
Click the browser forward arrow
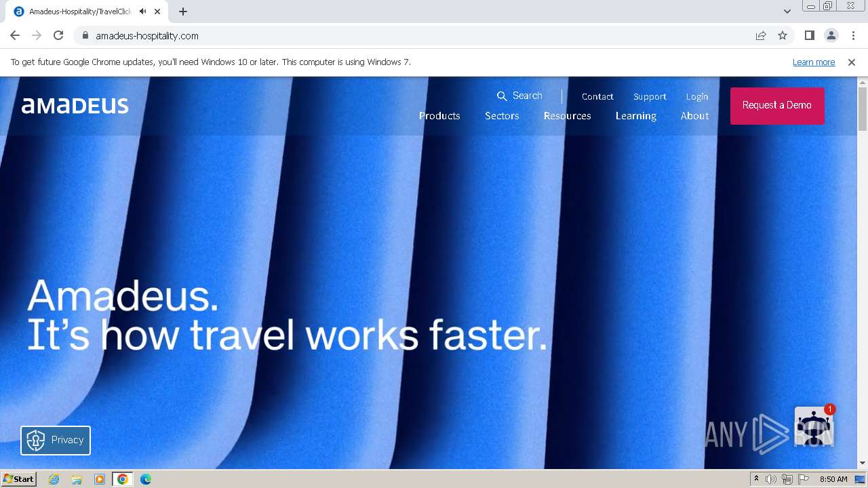(x=37, y=35)
